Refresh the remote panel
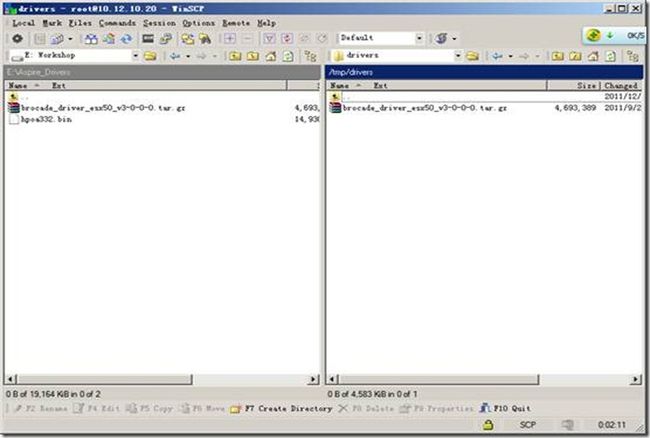 [x=610, y=56]
